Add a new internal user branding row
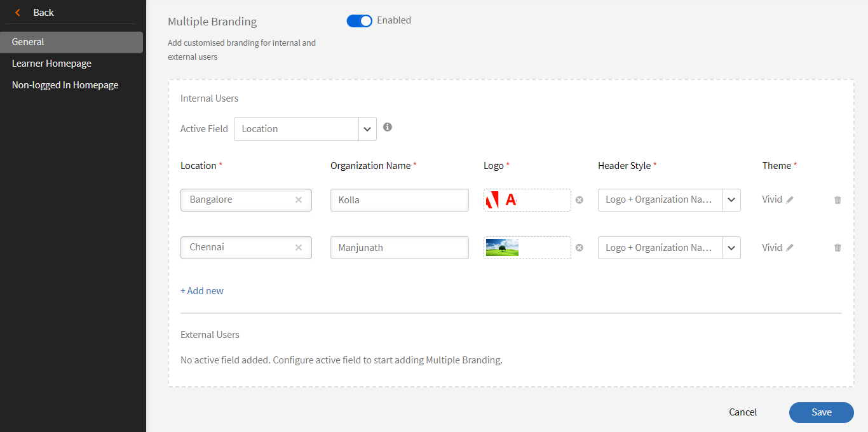The height and width of the screenshot is (432, 868). tap(202, 291)
